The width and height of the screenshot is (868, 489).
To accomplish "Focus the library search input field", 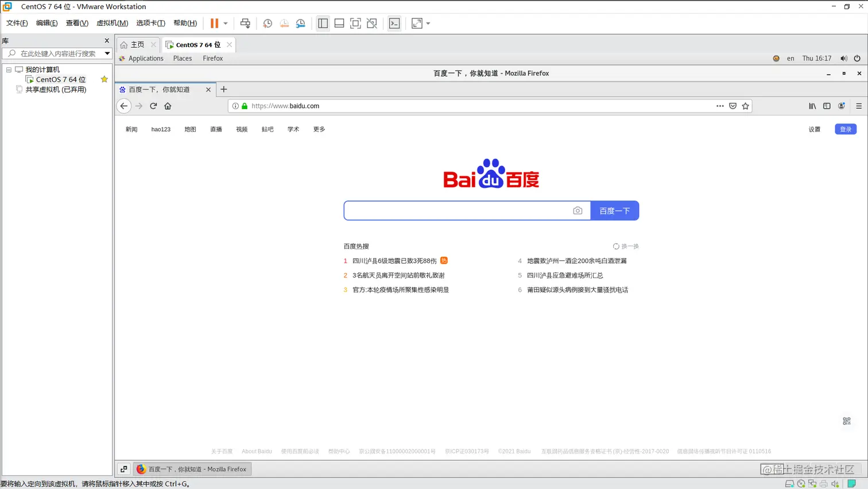I will [x=57, y=53].
